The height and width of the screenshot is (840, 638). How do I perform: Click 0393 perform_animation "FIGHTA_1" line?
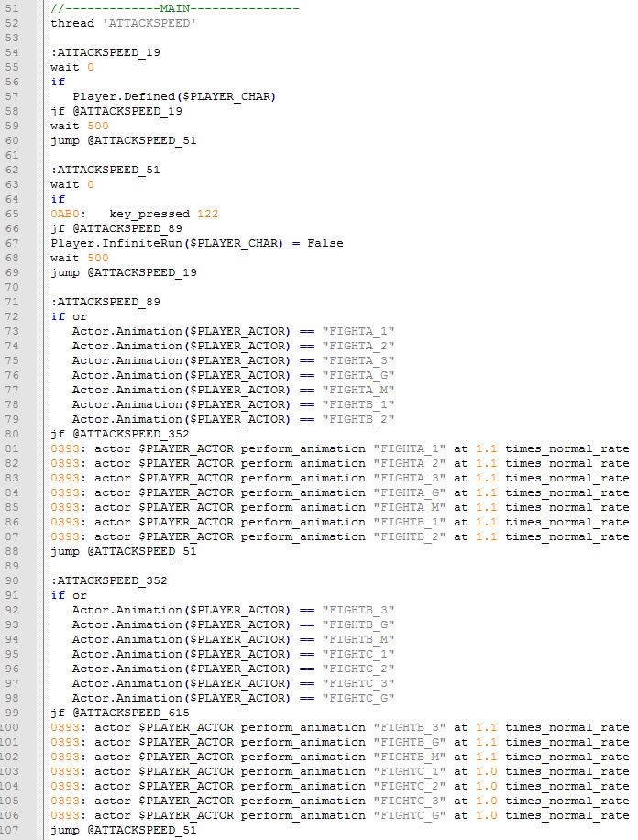coord(340,449)
